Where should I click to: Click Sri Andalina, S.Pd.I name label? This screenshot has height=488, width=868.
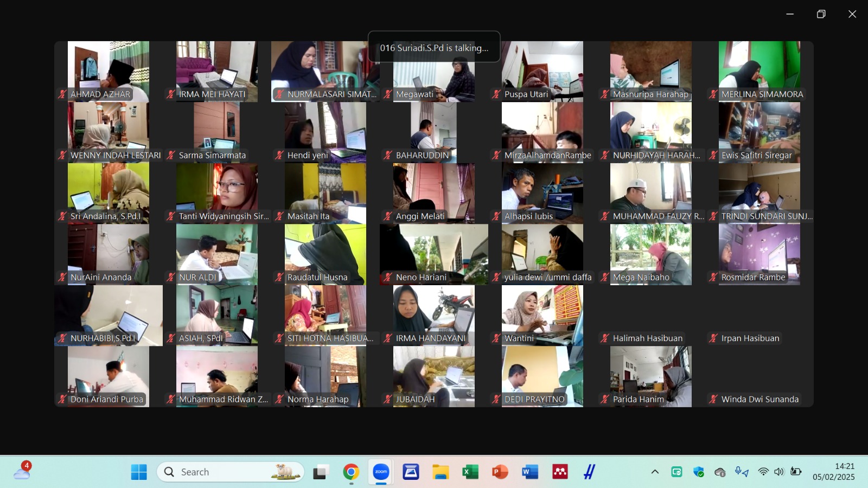click(x=105, y=216)
